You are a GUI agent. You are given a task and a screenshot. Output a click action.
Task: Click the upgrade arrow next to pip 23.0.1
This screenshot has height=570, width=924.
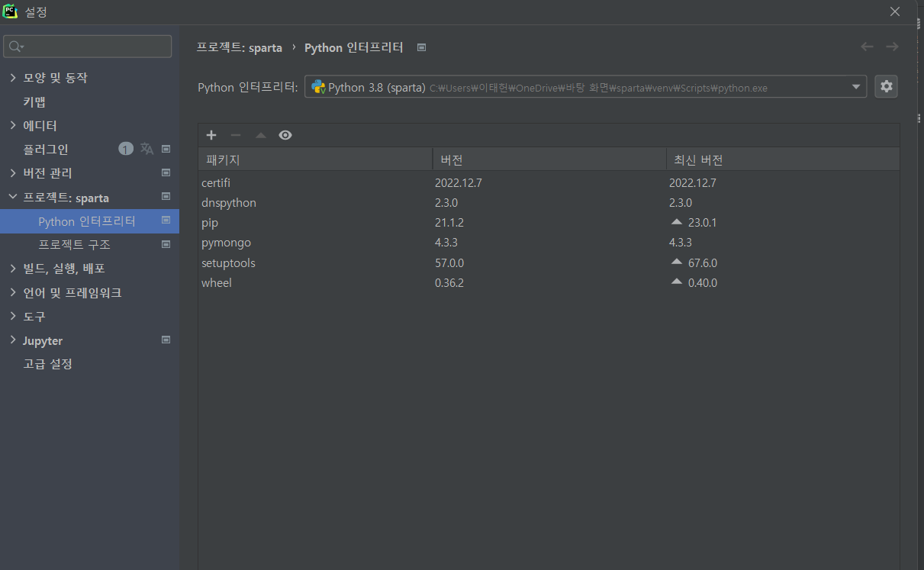pyautogui.click(x=676, y=222)
